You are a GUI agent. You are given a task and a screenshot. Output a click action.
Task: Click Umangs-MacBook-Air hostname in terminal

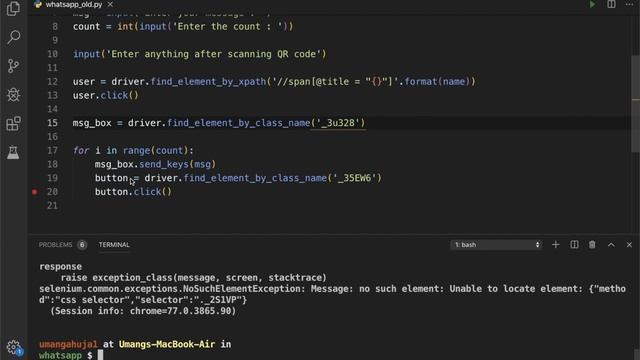click(167, 344)
